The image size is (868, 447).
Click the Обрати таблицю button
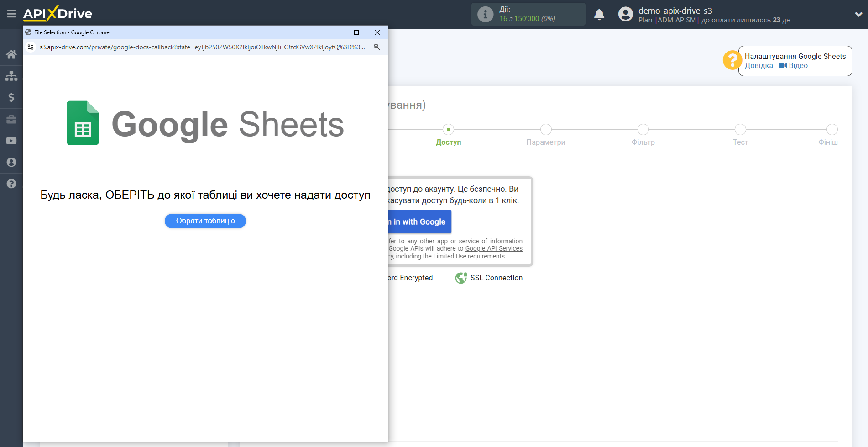[x=205, y=221]
